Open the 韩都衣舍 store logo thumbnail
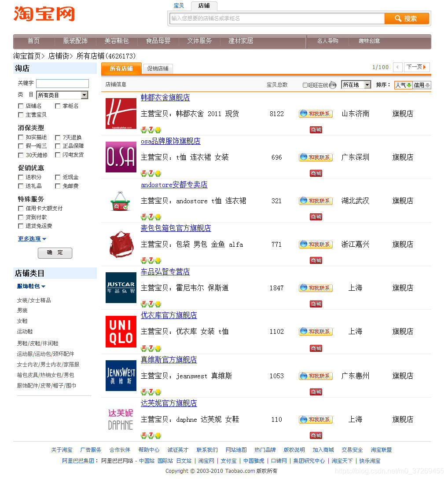The image size is (448, 479). point(121,113)
